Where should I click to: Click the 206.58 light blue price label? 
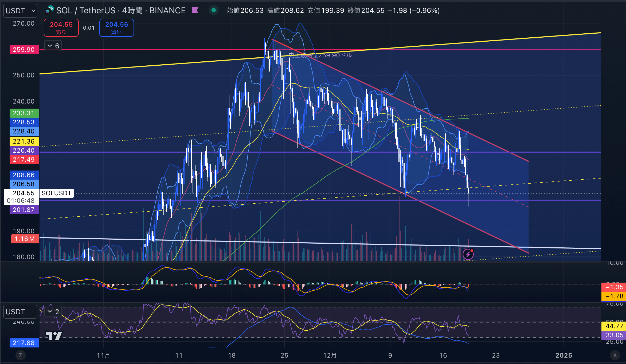coord(24,184)
